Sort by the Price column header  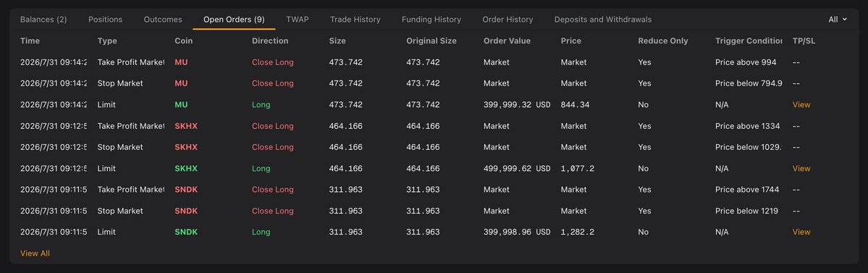point(570,41)
